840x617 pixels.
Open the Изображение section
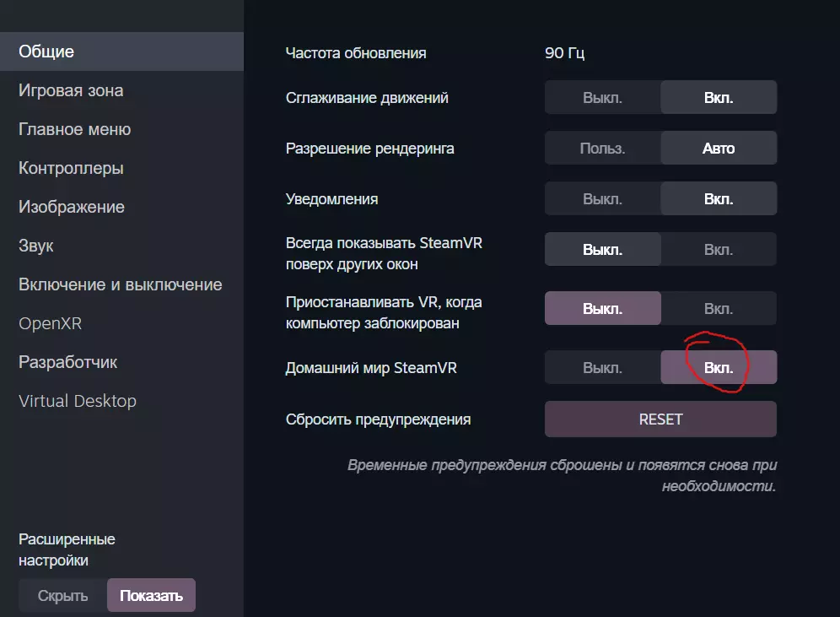pyautogui.click(x=72, y=207)
